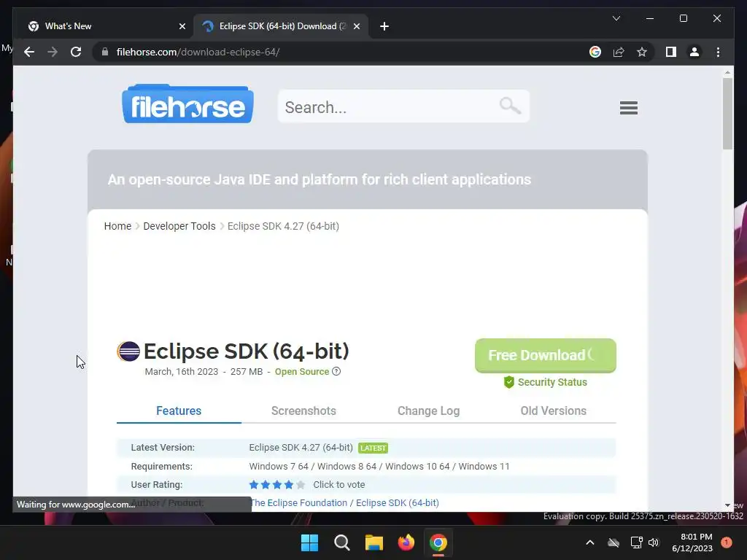Select the Eclipse SDK Download tab

pos(280,26)
